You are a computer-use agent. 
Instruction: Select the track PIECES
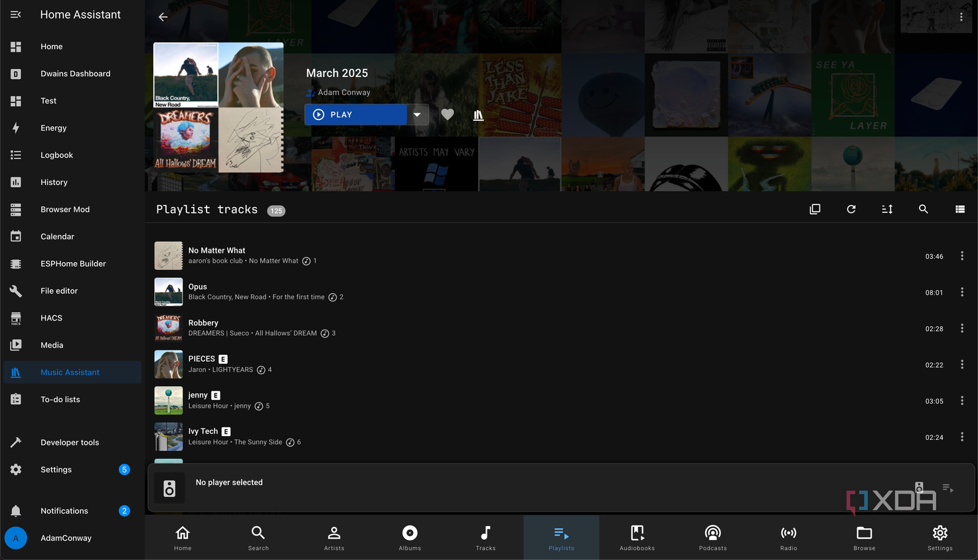coord(561,364)
